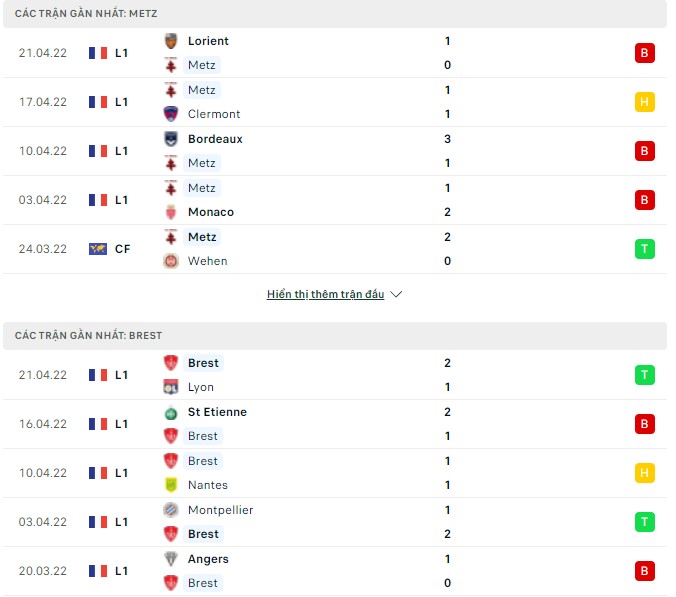Viewport: 676px width, 597px height.
Task: Click red B result badge for Lorient match
Action: (644, 53)
